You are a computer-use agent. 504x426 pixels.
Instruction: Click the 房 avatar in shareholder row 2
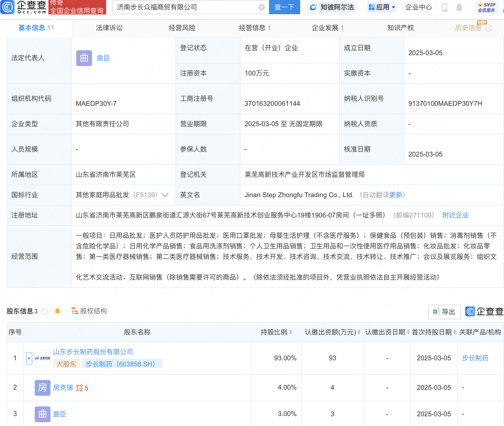pyautogui.click(x=43, y=388)
